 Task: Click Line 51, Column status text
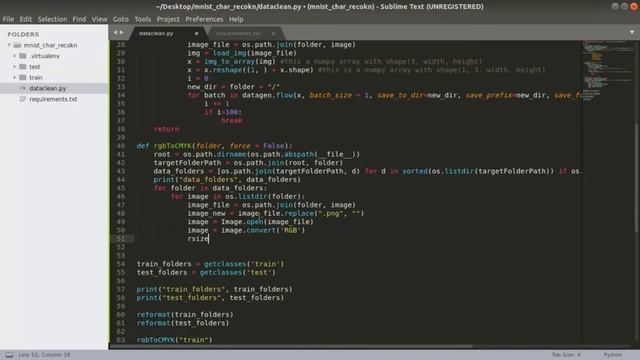click(44, 355)
